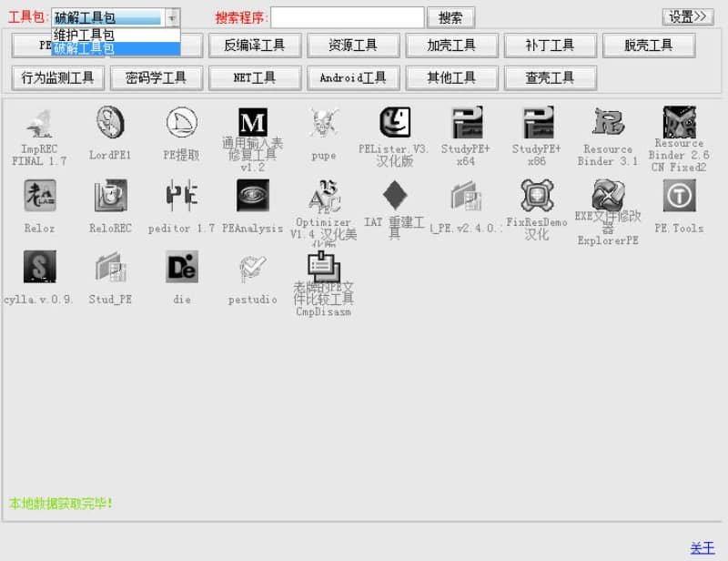
Task: Launch EXE文件修改器 ExplorerPE icon
Action: [608, 195]
